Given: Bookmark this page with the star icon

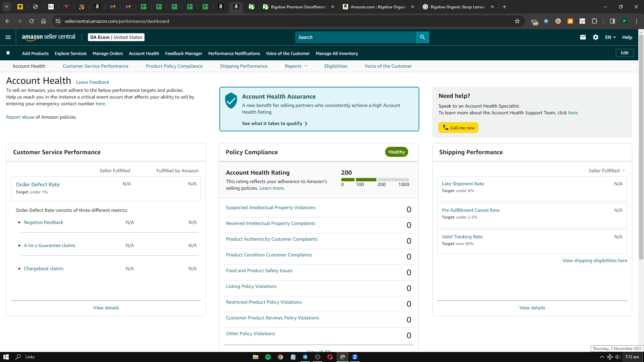Looking at the screenshot, I should pyautogui.click(x=517, y=21).
